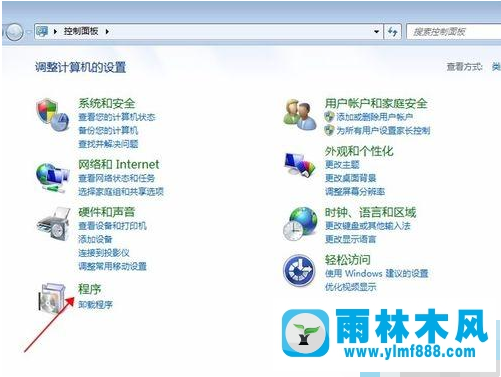Open 查看网络状态和任务 link
501x377 pixels.
(x=117, y=178)
